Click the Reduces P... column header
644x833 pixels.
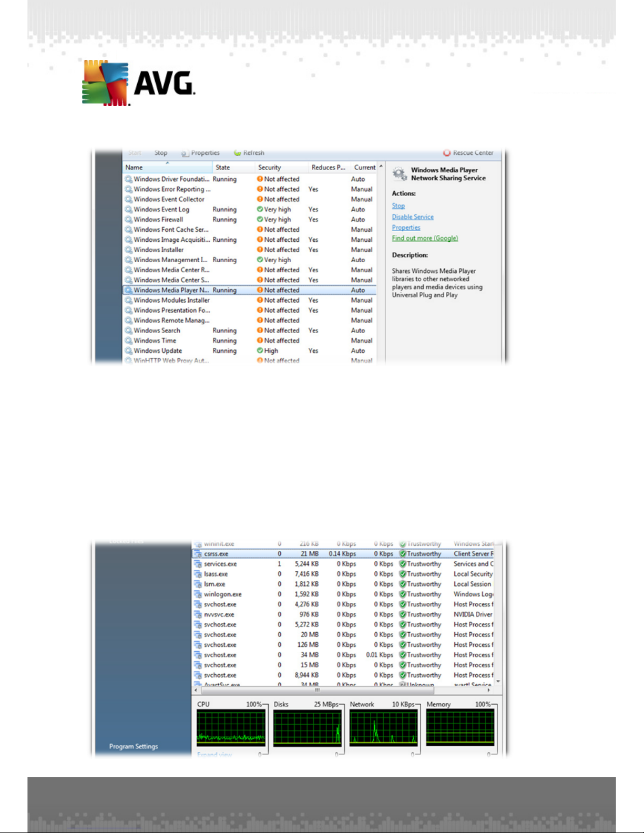330,168
